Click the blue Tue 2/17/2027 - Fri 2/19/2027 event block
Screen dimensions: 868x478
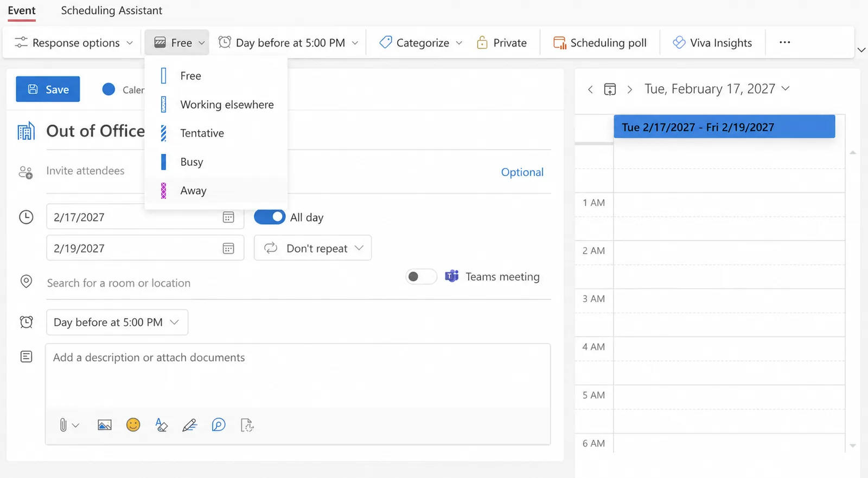pos(724,127)
